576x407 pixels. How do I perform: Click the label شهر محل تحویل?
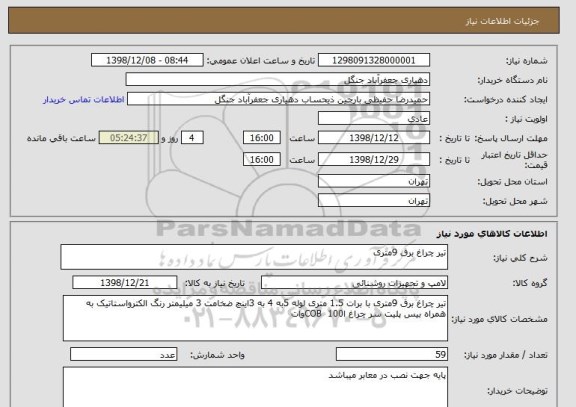tap(515, 201)
